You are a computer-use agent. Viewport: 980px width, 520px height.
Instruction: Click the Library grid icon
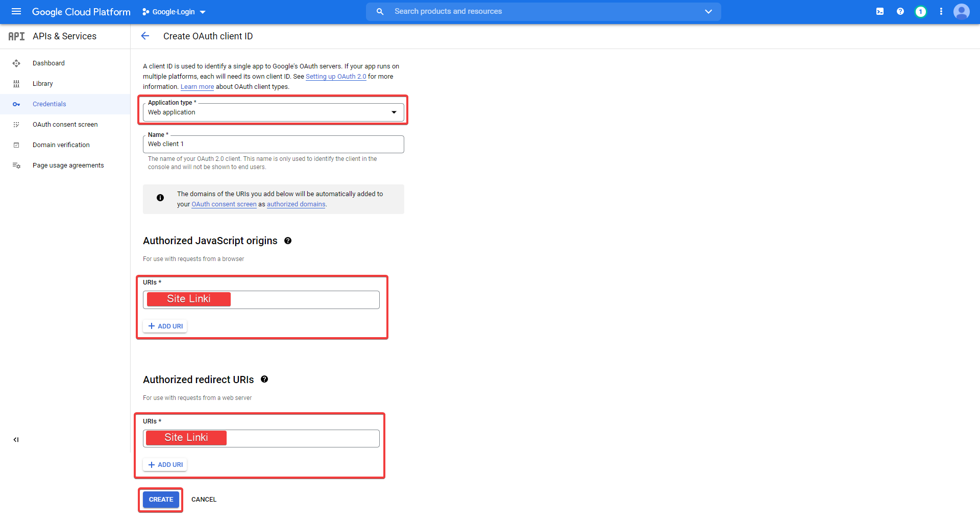16,84
